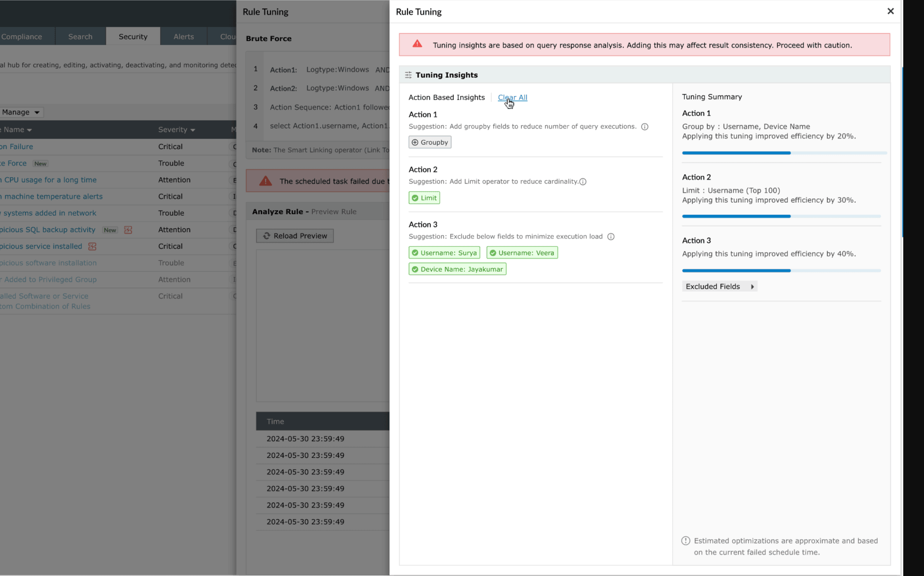Open the Manage dropdown menu

click(x=20, y=112)
